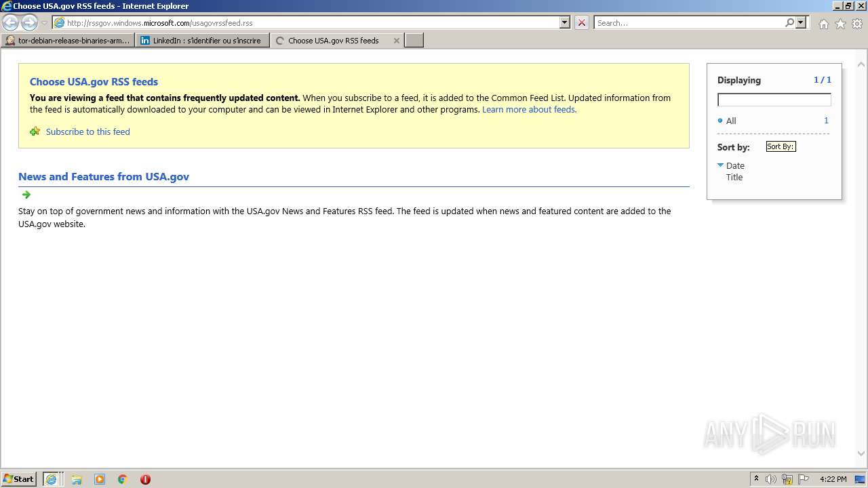Click the 4:22 PM clock
Screen dimensions: 868x488
click(833, 479)
